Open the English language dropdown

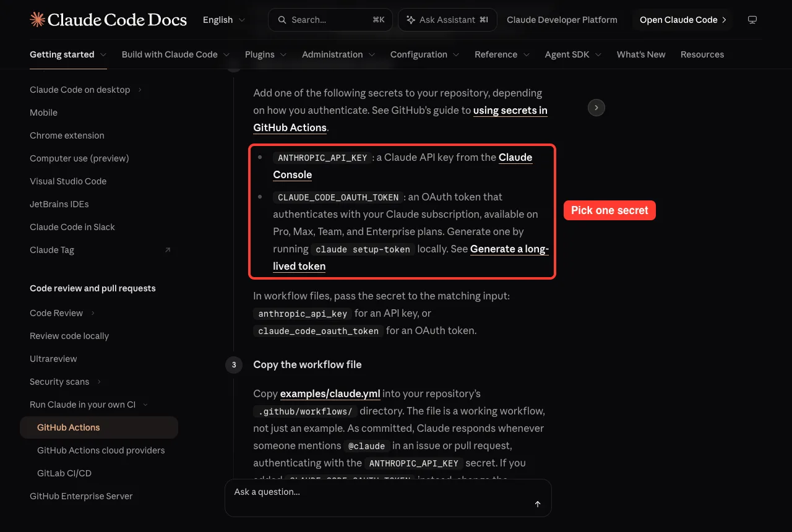point(224,20)
